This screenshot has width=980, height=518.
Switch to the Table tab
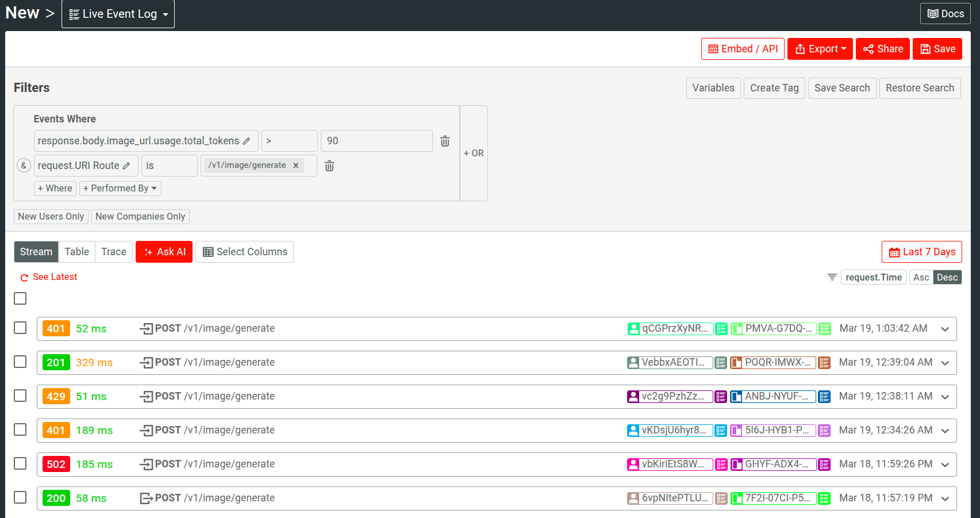click(x=76, y=252)
